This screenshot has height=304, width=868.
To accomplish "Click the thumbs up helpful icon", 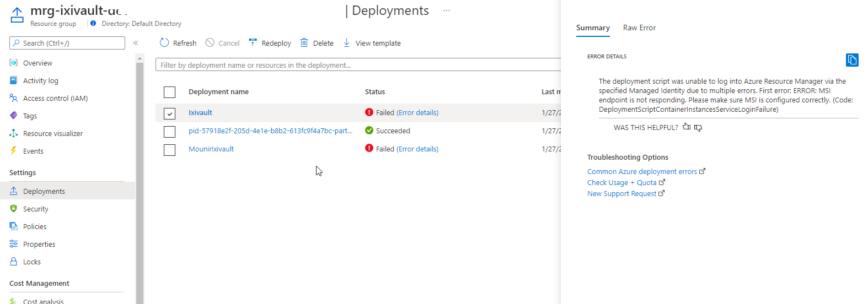I will click(687, 127).
